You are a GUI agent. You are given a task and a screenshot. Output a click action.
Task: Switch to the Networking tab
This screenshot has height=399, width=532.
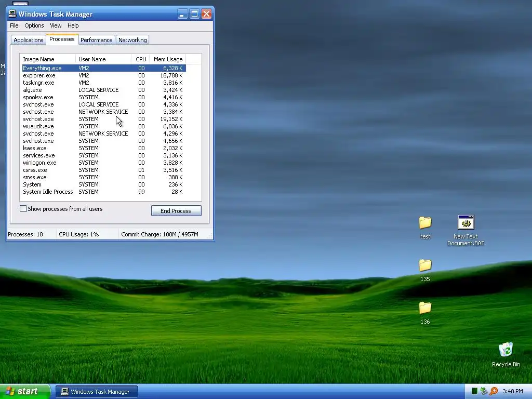click(132, 39)
